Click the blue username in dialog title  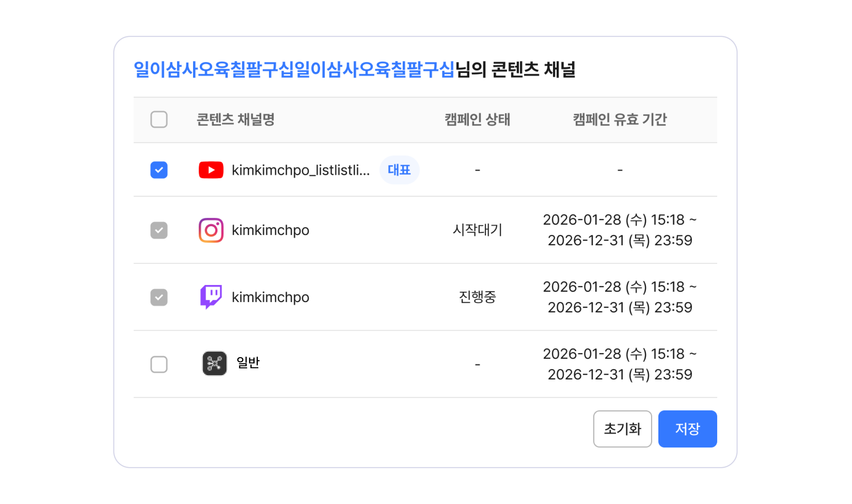294,70
